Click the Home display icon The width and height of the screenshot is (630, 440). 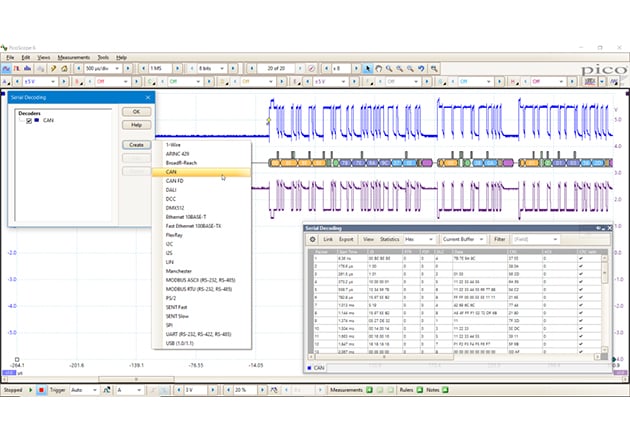coord(64,69)
